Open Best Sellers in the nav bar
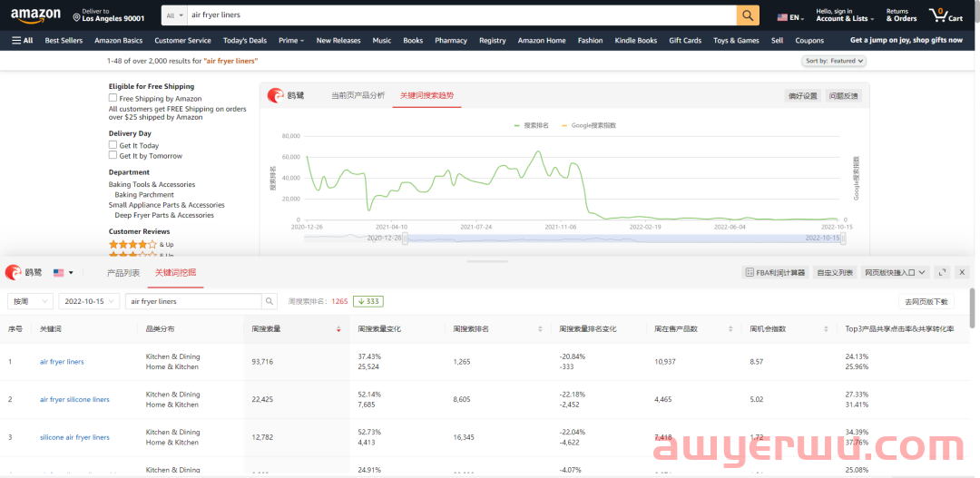 pos(64,41)
